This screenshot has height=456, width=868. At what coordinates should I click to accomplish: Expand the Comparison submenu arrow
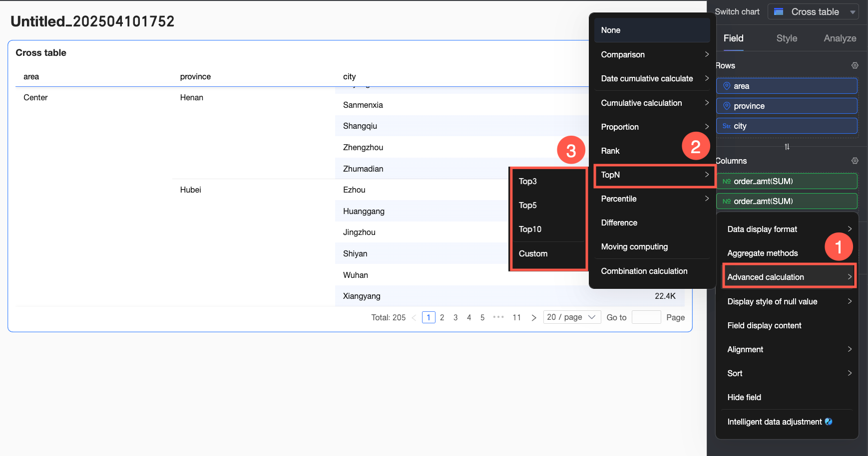coord(707,54)
